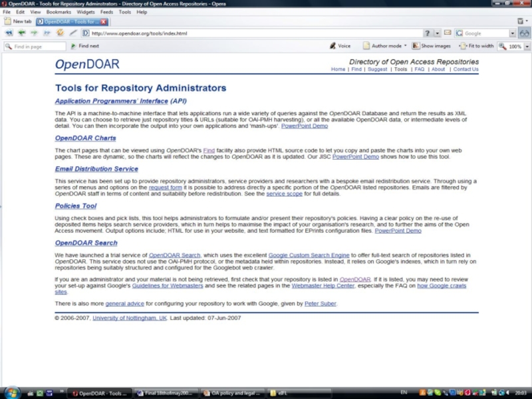Click Guidelines for Webmasters link

click(x=168, y=286)
